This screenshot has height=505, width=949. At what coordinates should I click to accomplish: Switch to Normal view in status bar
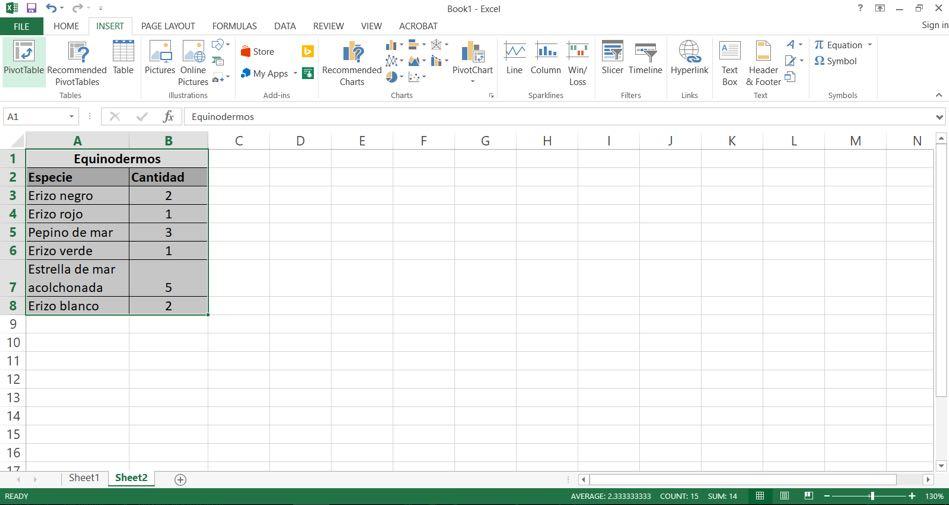(760, 496)
